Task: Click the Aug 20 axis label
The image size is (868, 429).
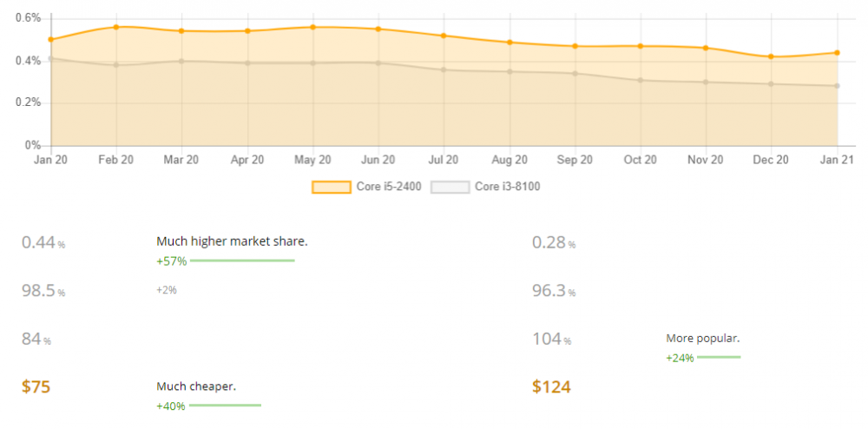Action: click(x=510, y=160)
